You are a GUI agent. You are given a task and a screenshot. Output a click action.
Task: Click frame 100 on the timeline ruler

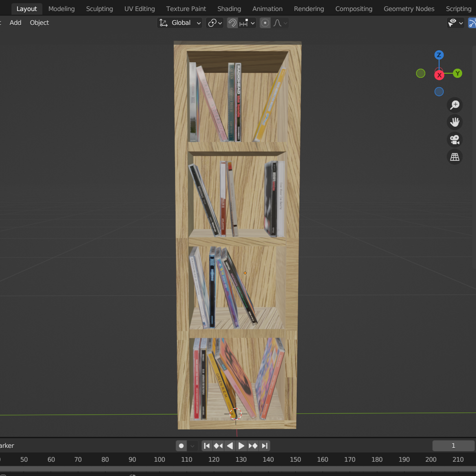click(159, 459)
